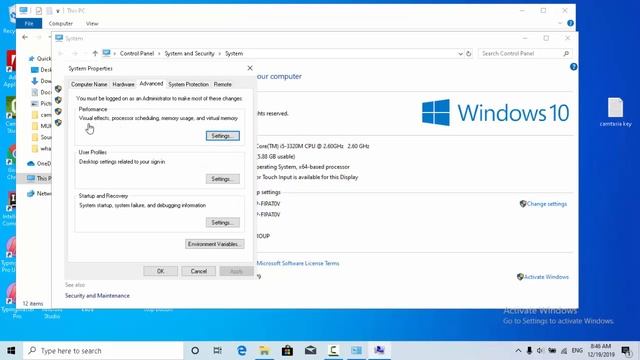The height and width of the screenshot is (360, 640).
Task: Open File menu in This PC window
Action: coord(29,24)
